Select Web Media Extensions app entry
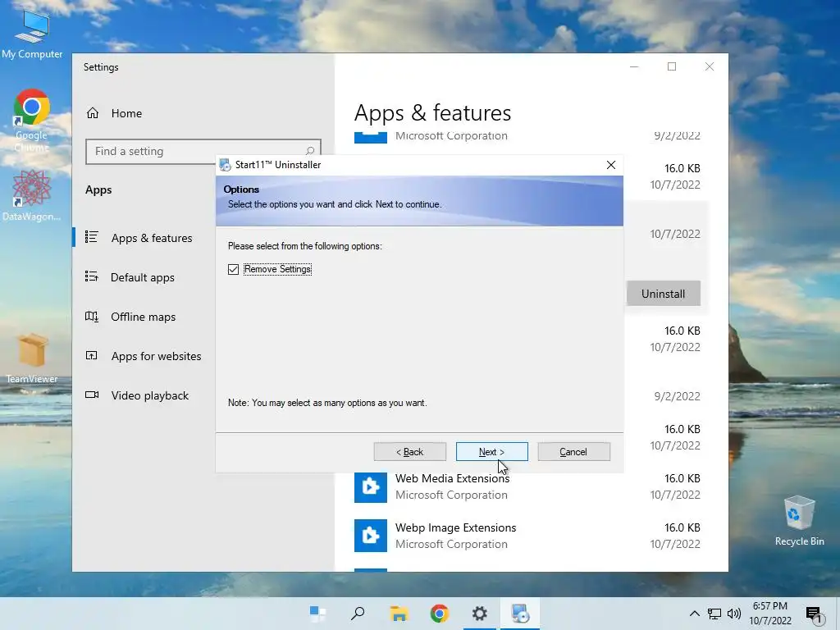This screenshot has height=630, width=840. coord(527,486)
